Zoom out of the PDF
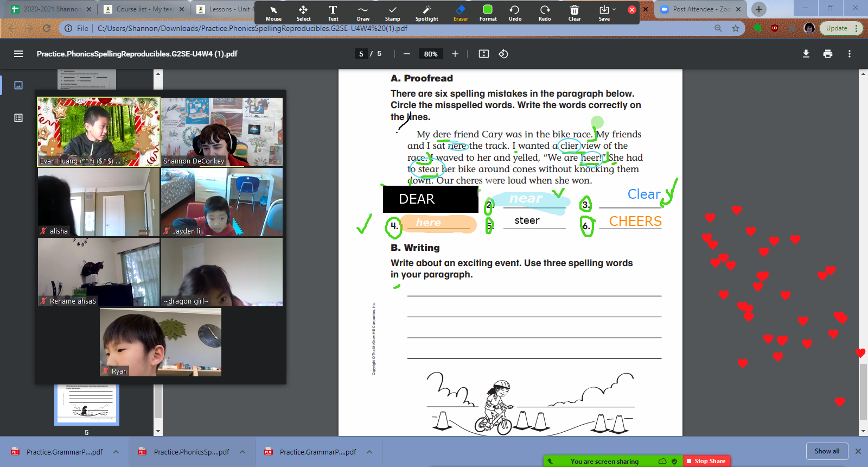Image resolution: width=868 pixels, height=467 pixels. [x=407, y=54]
